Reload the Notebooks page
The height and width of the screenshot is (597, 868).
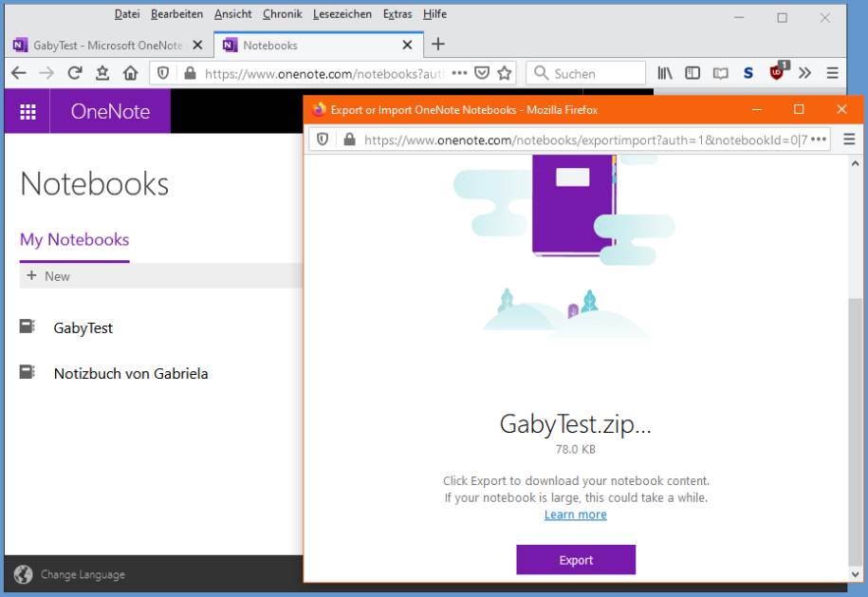(75, 73)
